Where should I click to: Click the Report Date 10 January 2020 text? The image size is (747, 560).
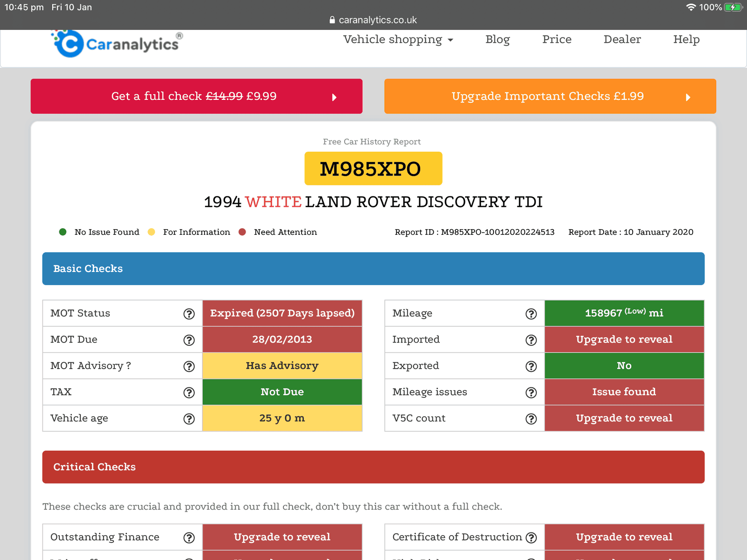[x=631, y=232]
